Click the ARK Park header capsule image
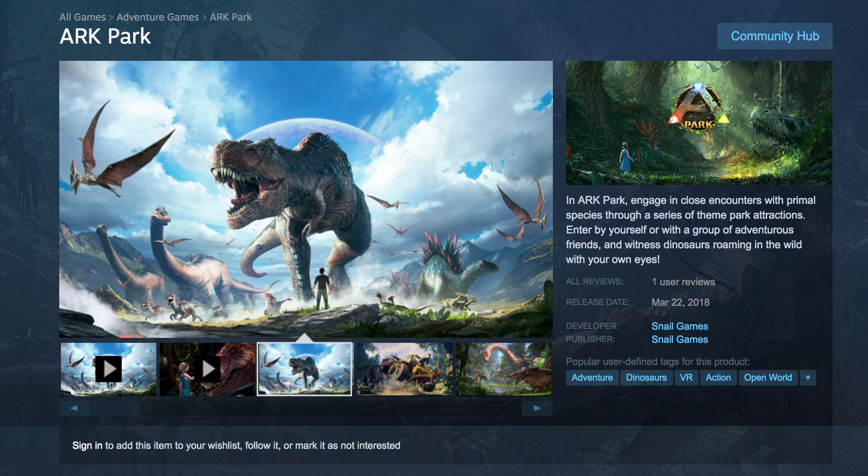Screen dimensions: 868x476 tap(699, 123)
